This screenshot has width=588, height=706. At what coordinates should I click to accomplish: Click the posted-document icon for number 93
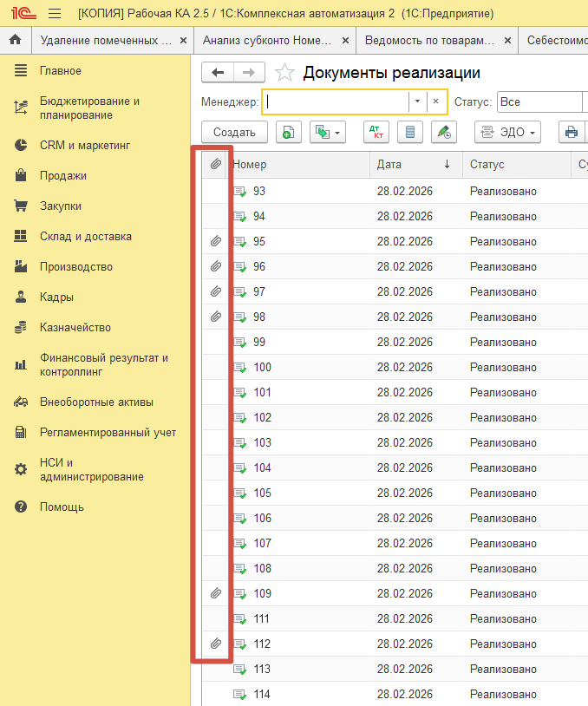[240, 192]
